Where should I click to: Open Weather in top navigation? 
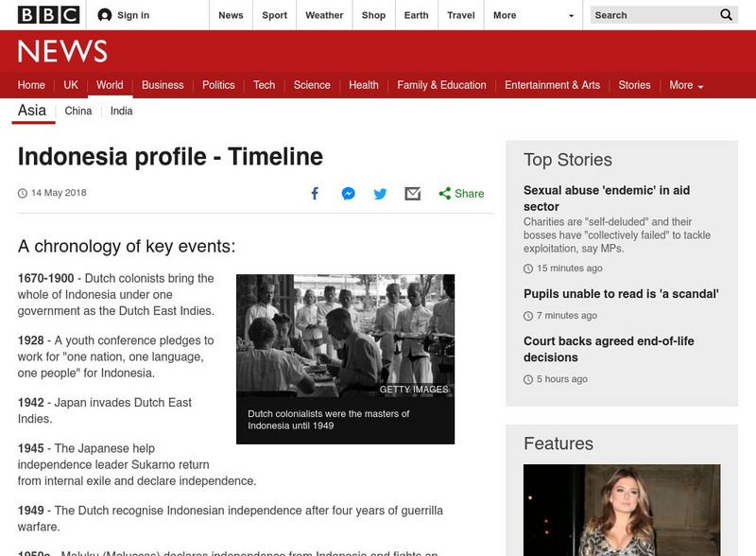pyautogui.click(x=324, y=15)
